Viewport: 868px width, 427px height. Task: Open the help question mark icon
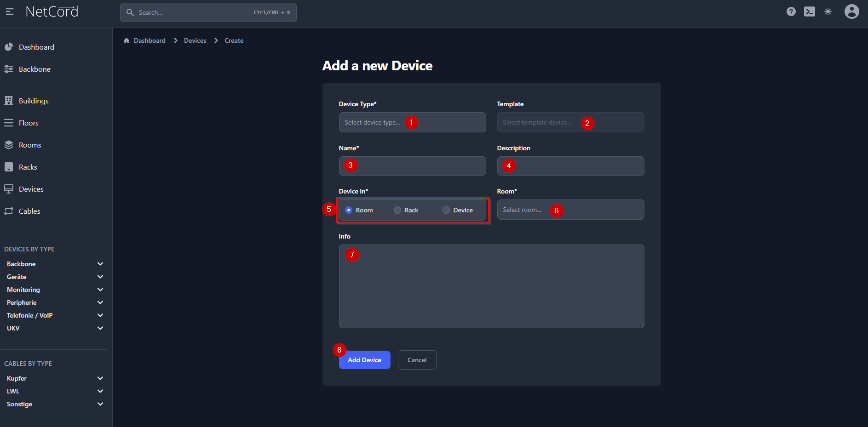click(x=791, y=11)
